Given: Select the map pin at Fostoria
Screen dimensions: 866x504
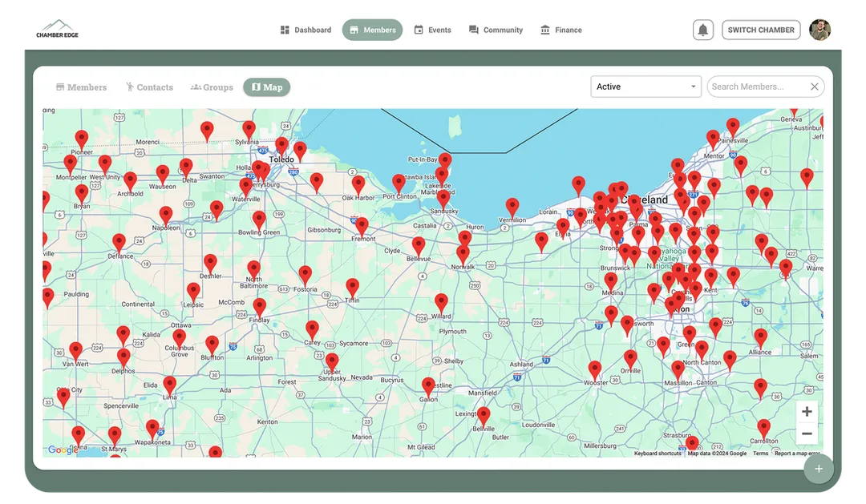Looking at the screenshot, I should [x=305, y=276].
